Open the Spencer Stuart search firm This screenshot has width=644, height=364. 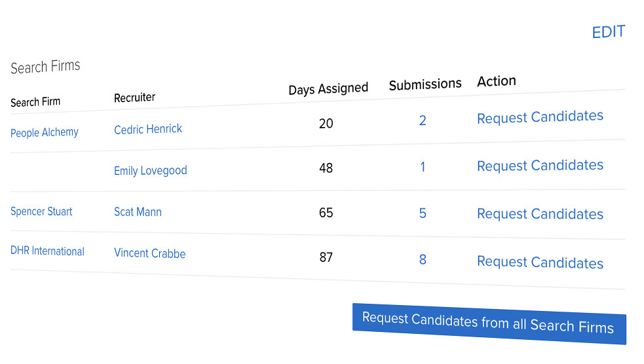pyautogui.click(x=41, y=211)
